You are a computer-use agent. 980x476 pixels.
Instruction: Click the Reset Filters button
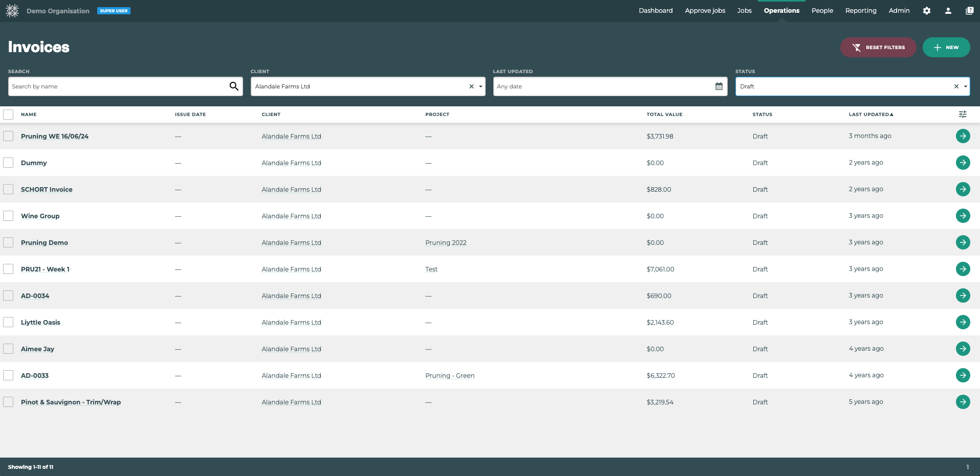pos(878,47)
